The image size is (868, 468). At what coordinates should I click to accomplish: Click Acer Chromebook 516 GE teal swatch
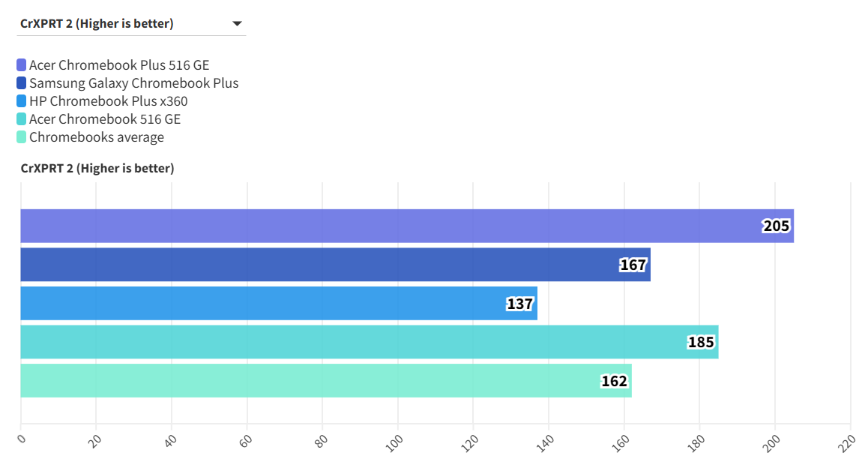pyautogui.click(x=21, y=119)
